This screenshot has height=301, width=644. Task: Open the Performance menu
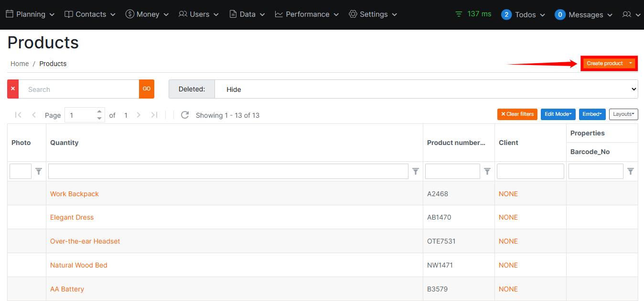(x=307, y=14)
